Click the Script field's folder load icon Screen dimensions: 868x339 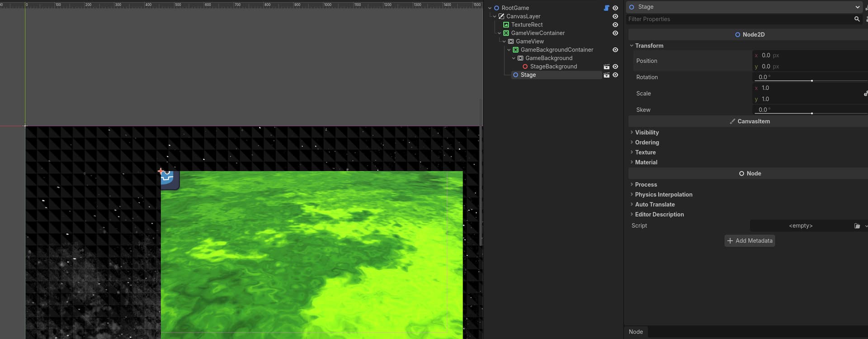(857, 226)
